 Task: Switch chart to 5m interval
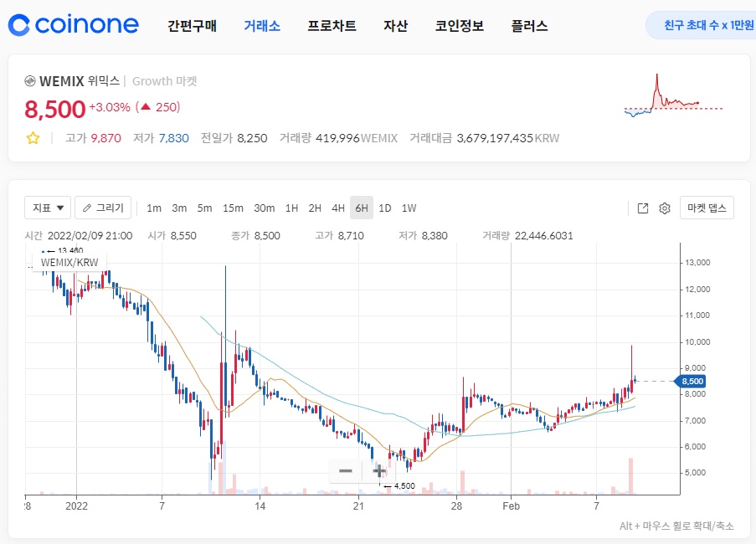pyautogui.click(x=204, y=208)
